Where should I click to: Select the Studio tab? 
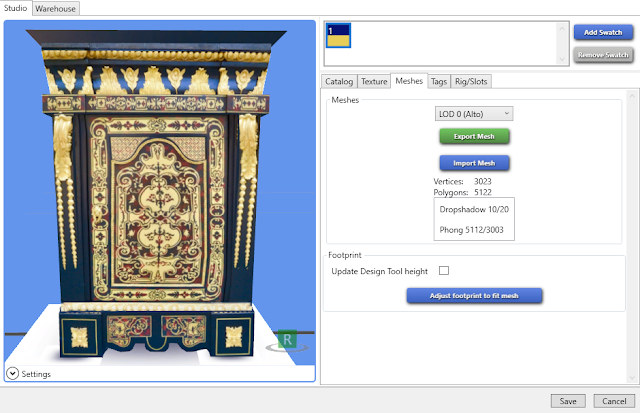point(16,8)
